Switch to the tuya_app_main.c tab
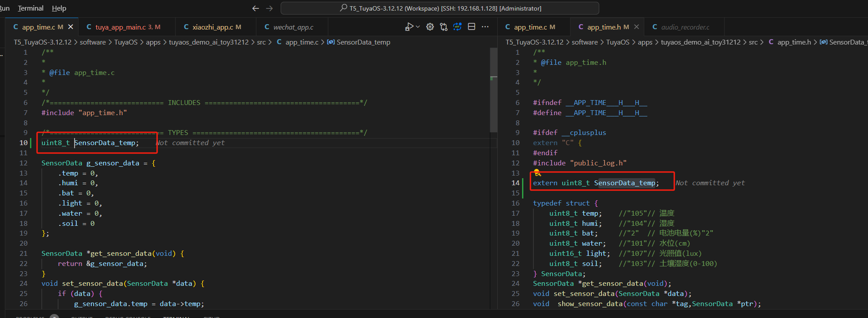The height and width of the screenshot is (318, 868). point(128,27)
